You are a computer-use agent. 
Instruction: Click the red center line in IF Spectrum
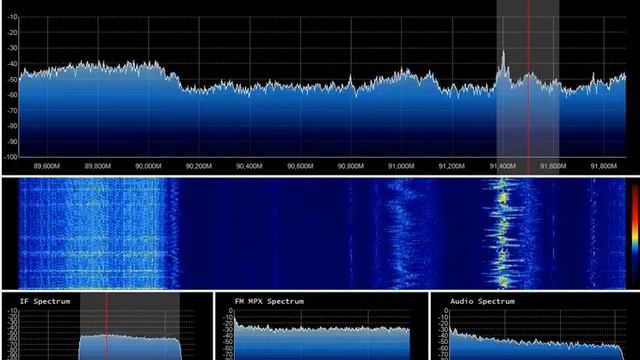(x=107, y=327)
